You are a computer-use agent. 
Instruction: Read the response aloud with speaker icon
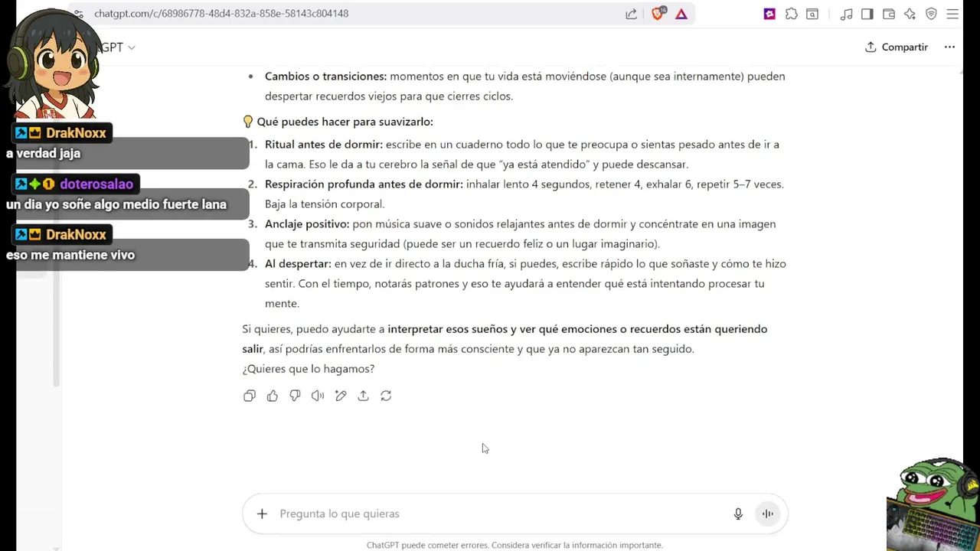pos(318,396)
